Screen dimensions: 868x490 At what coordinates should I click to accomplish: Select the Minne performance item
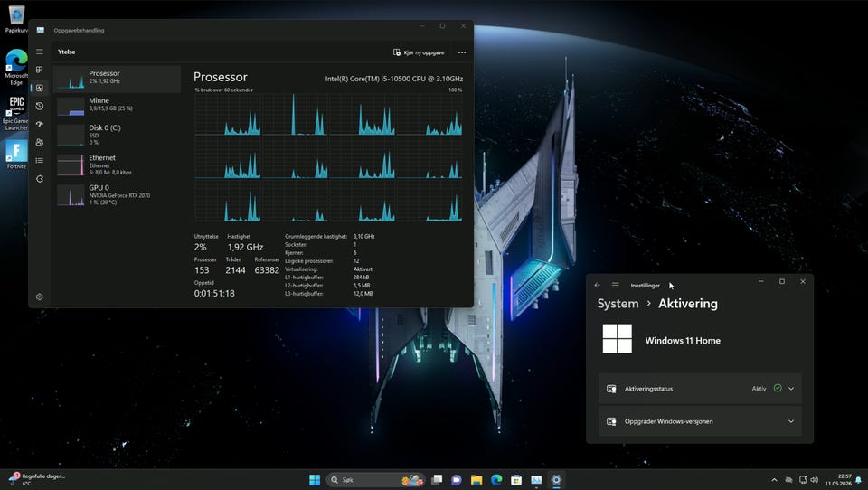click(x=118, y=105)
